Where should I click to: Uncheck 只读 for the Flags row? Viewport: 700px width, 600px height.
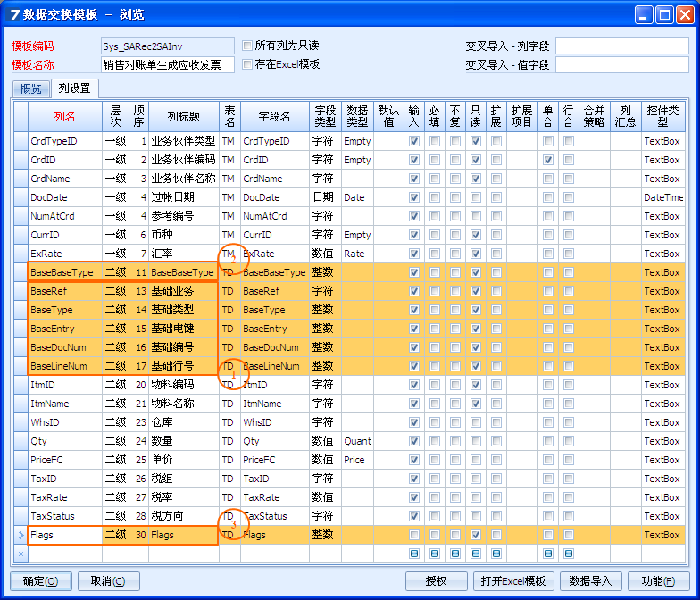point(475,535)
